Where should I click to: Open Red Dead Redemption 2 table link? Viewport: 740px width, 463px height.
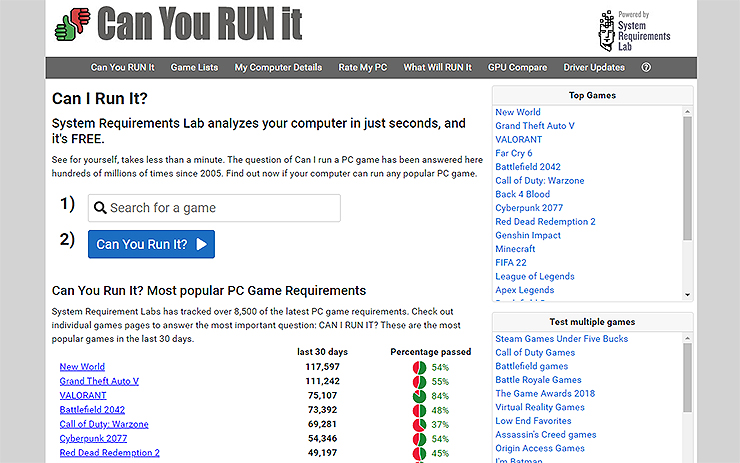click(109, 453)
